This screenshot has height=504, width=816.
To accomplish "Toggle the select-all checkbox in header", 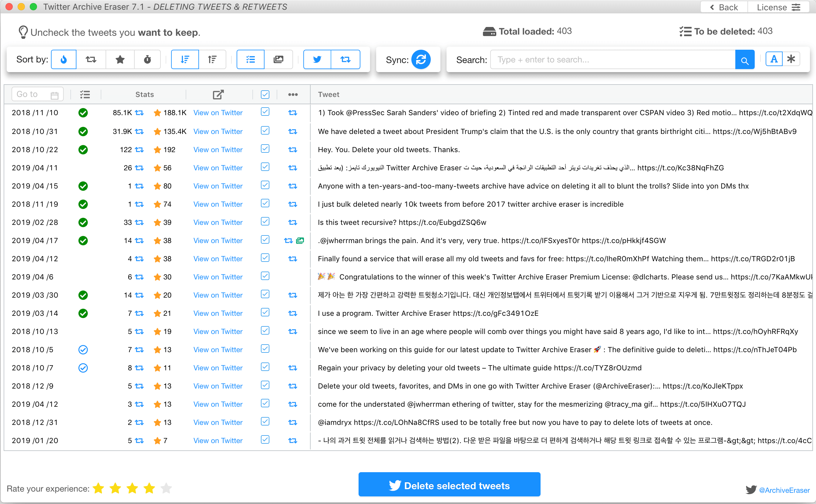I will [x=265, y=94].
